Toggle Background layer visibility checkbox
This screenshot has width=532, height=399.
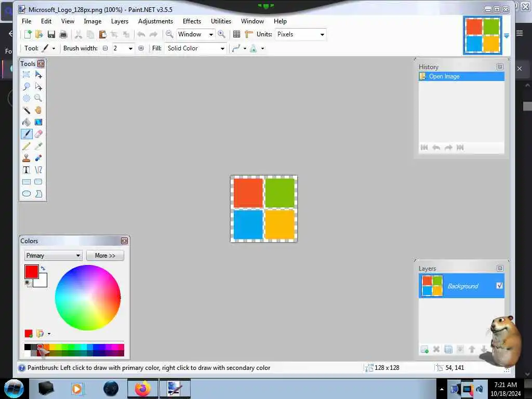click(x=499, y=286)
